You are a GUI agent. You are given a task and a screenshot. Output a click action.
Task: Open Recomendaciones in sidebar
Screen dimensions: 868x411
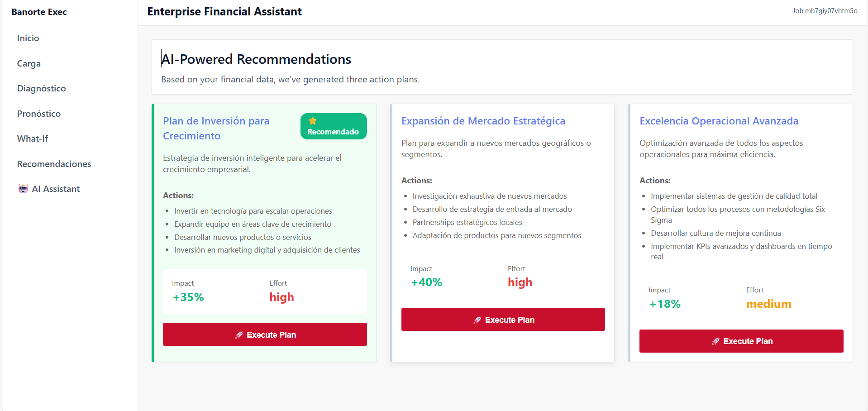coord(54,164)
